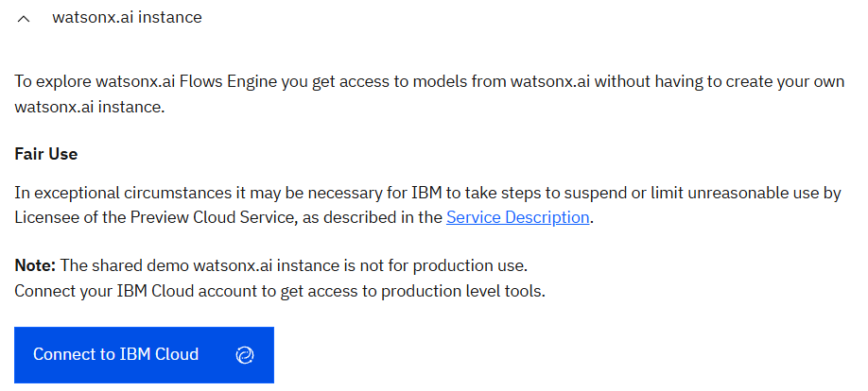Click the 'Connect to IBM Cloud' button label
Screen dimensions: 868x391
coord(115,355)
